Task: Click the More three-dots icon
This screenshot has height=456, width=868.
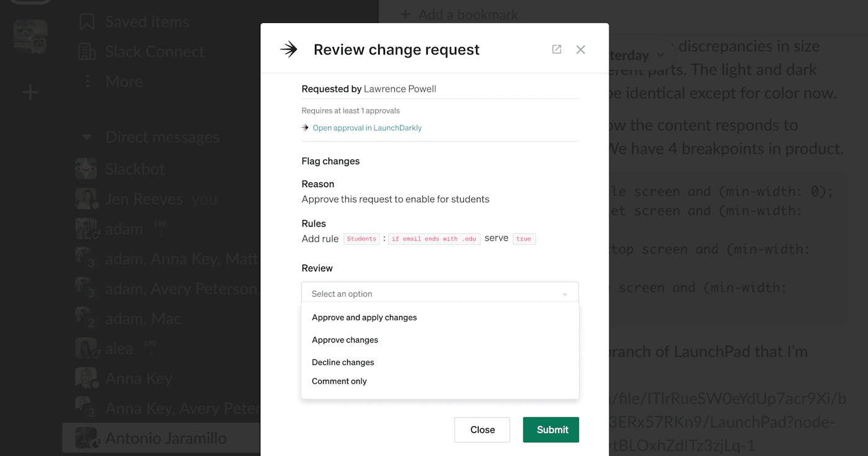Action: pos(87,81)
